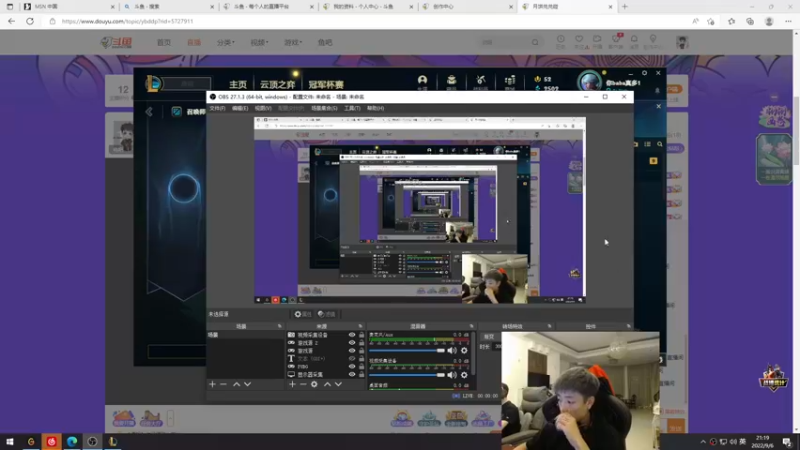Open the File menu in OBS

(x=217, y=108)
